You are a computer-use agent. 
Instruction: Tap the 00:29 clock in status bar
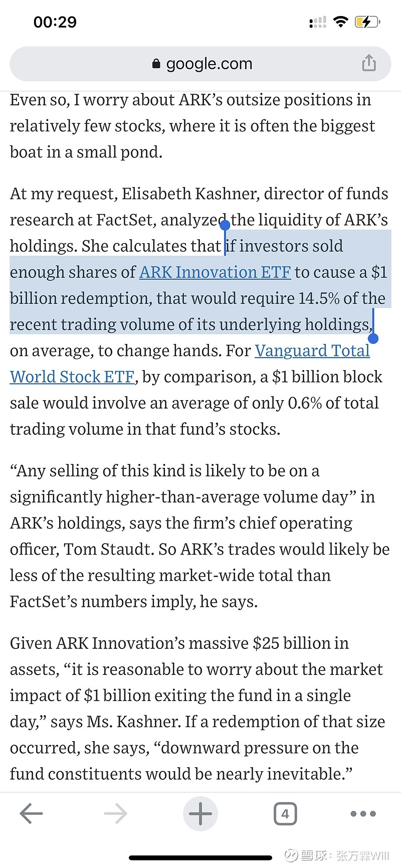coord(55,22)
